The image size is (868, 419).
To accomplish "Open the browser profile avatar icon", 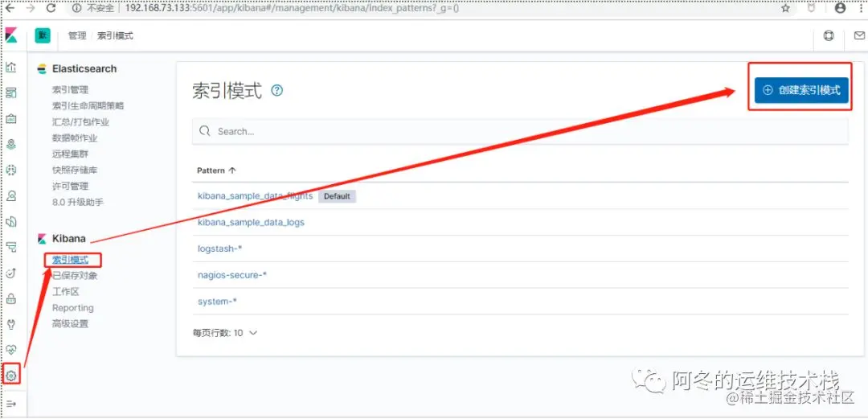I will [841, 8].
